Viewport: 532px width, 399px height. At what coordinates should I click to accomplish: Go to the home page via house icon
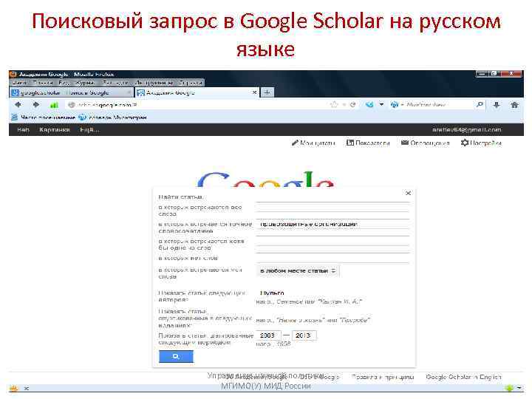(x=515, y=105)
